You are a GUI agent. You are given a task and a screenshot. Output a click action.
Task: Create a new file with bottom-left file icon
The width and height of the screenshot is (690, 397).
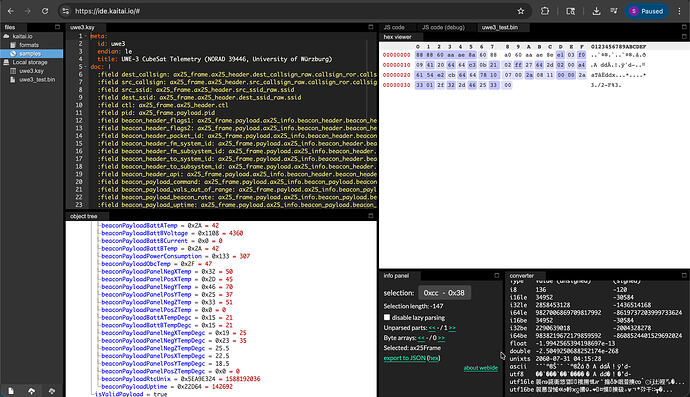coord(11,391)
